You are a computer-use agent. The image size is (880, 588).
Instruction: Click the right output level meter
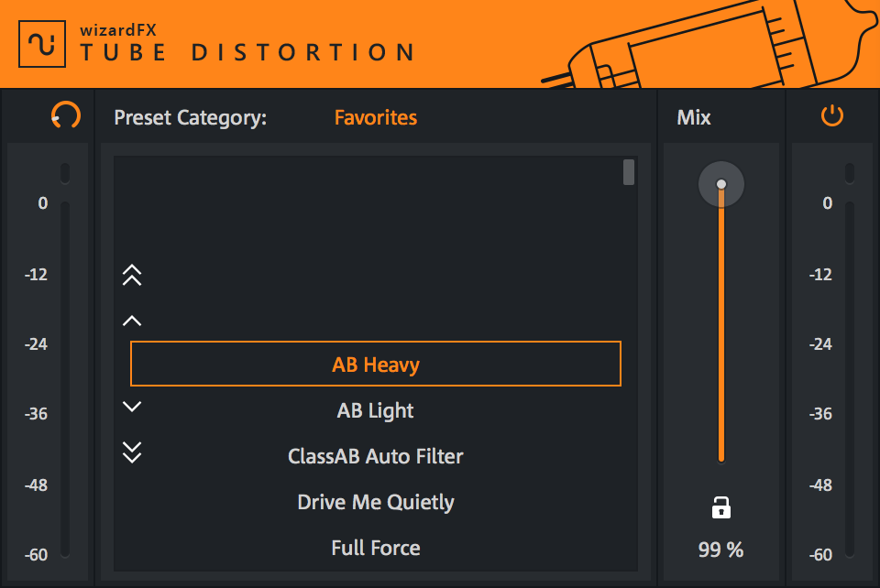pos(850,376)
